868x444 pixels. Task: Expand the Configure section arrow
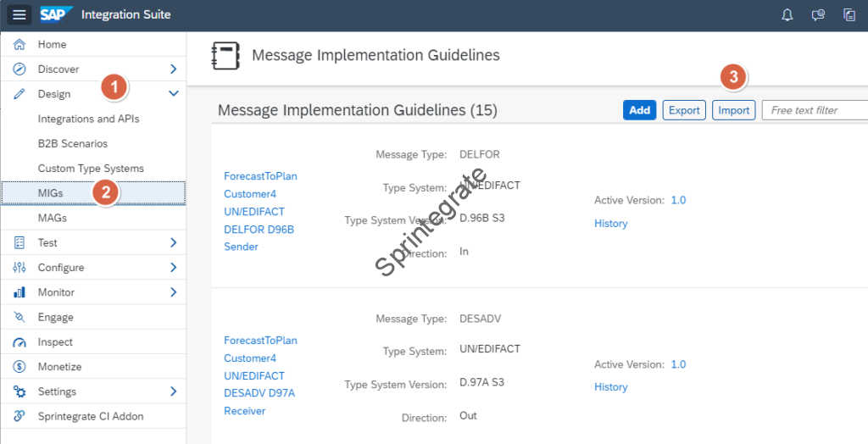173,268
